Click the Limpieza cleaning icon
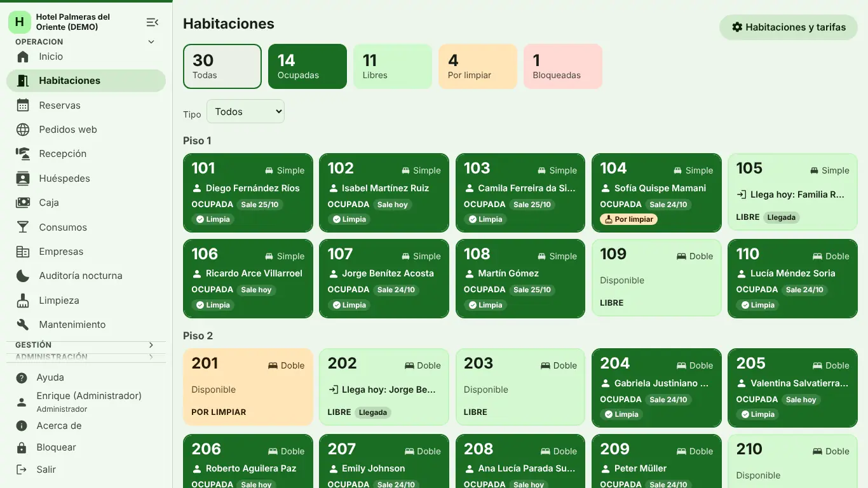The image size is (868, 488). pos(23,301)
